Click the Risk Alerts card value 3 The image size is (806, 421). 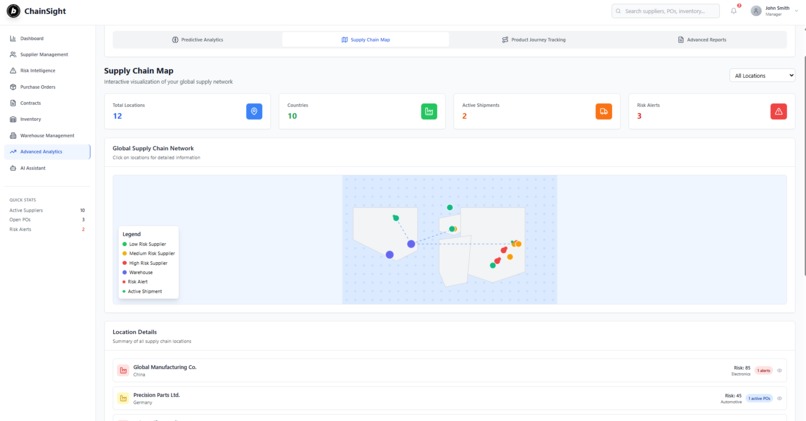point(639,116)
